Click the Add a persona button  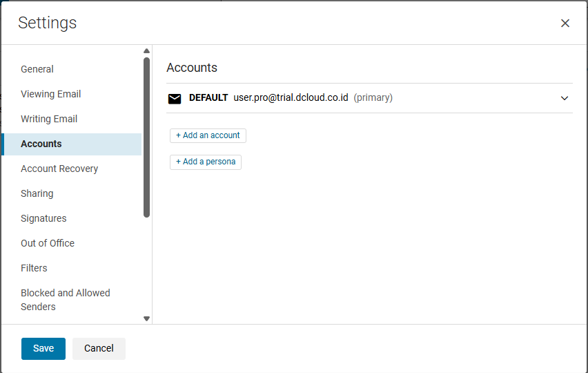point(206,162)
